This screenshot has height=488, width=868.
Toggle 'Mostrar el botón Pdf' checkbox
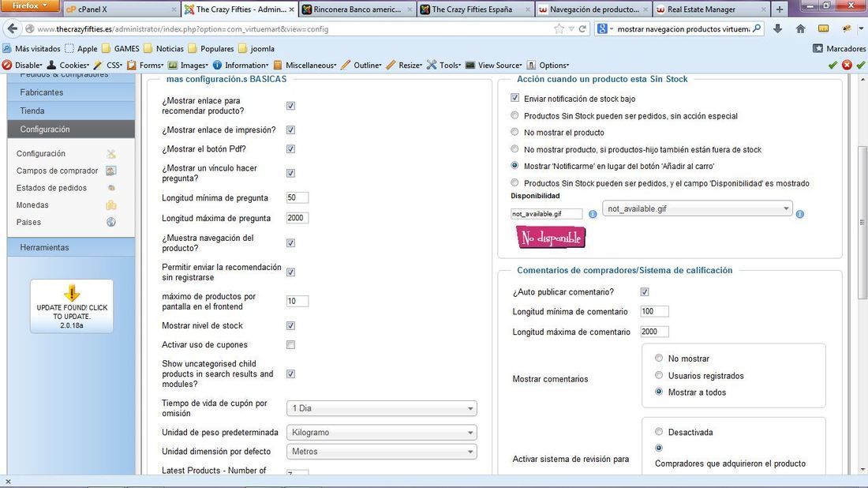[290, 149]
